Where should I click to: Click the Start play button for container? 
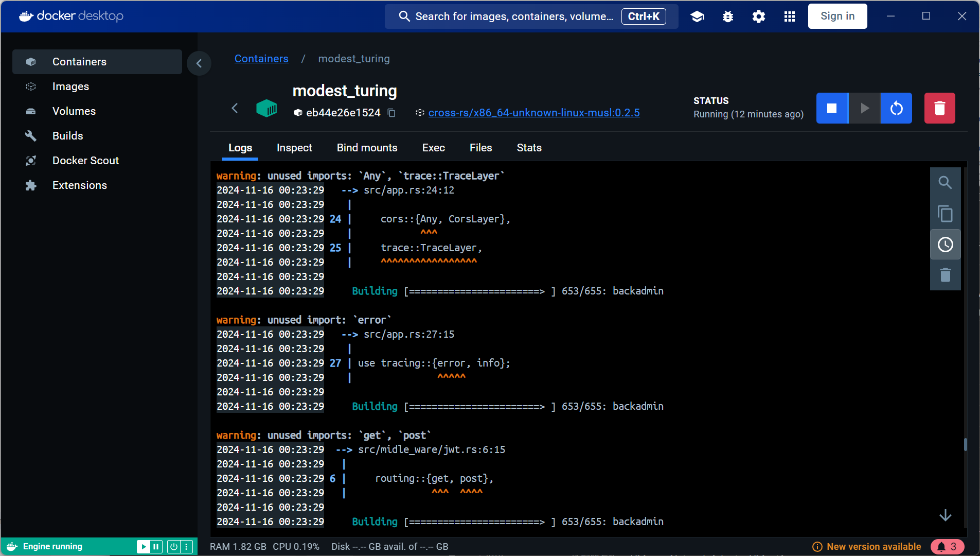click(864, 108)
